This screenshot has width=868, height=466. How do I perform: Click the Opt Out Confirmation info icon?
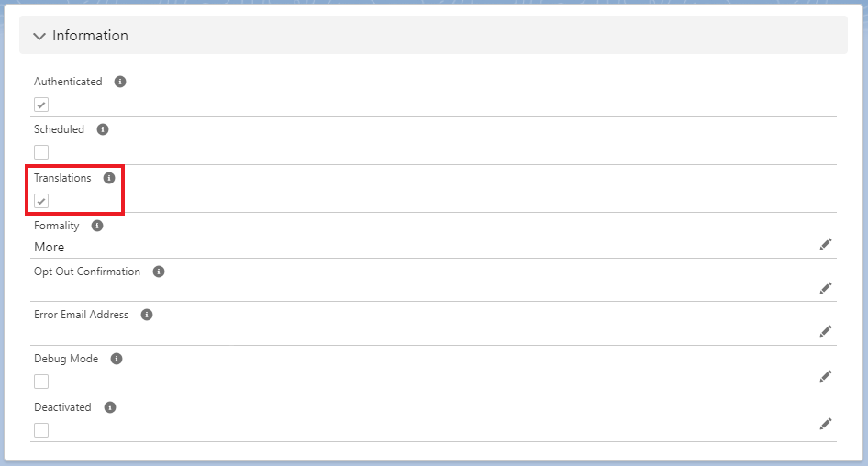click(159, 272)
